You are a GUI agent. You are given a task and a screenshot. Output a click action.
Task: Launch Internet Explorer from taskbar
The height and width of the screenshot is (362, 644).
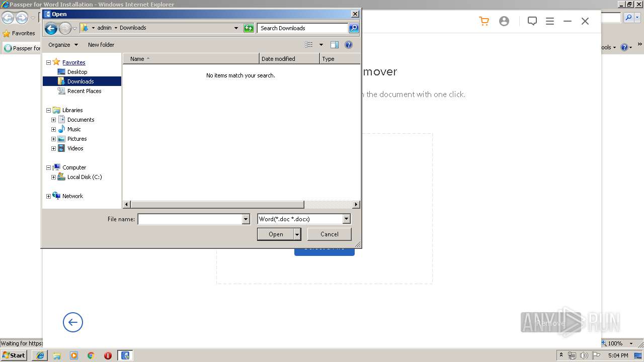(40, 355)
